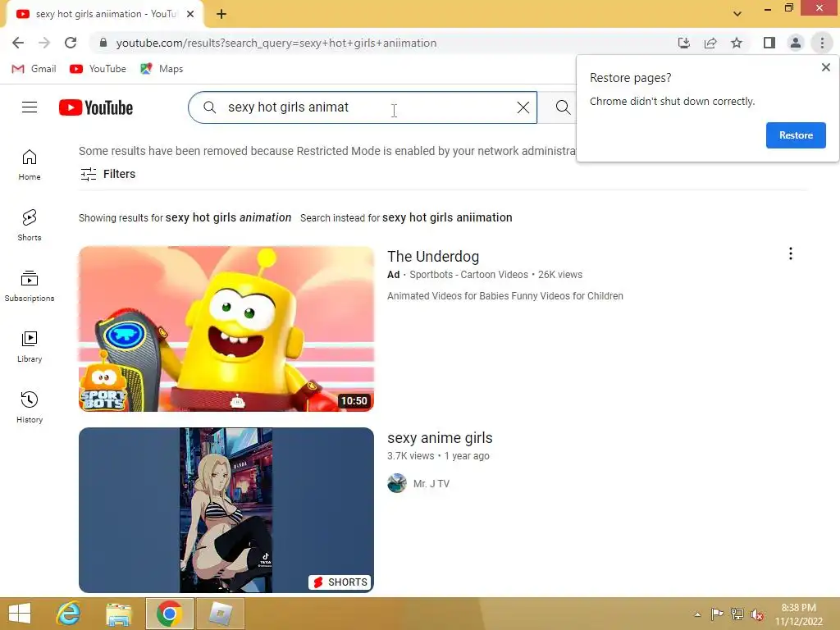The image size is (840, 630).
Task: Open Shorts in the sidebar
Action: 30,225
